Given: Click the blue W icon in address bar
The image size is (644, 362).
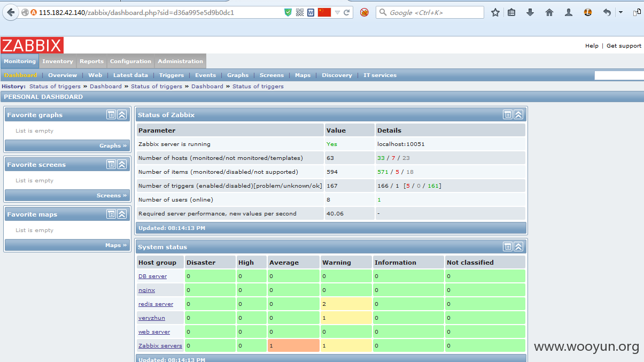Looking at the screenshot, I should [x=311, y=12].
